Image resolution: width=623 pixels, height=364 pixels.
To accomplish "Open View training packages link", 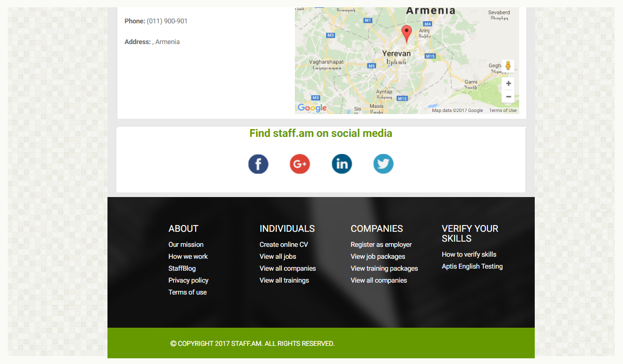I will click(x=384, y=269).
